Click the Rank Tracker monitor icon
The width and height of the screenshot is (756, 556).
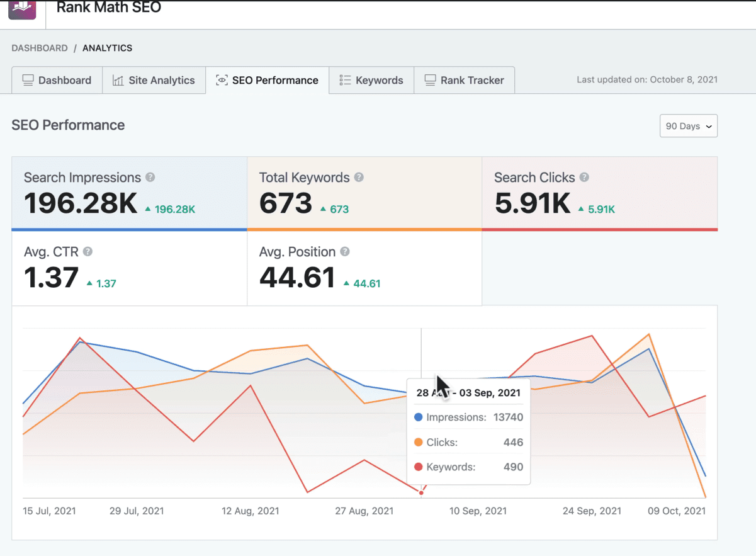tap(430, 80)
